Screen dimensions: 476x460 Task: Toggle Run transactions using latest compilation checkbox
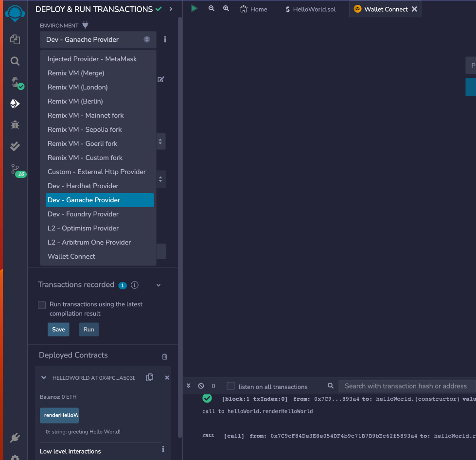point(42,305)
